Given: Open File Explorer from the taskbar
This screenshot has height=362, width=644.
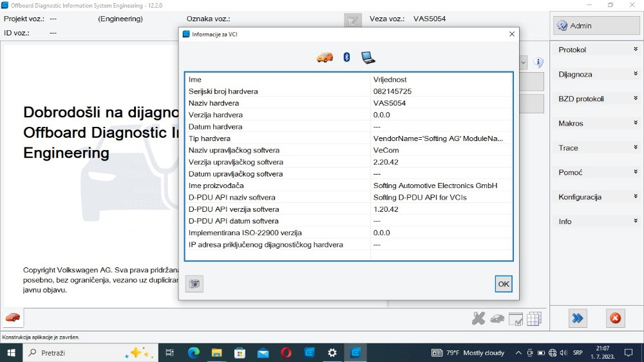Looking at the screenshot, I should click(x=216, y=352).
